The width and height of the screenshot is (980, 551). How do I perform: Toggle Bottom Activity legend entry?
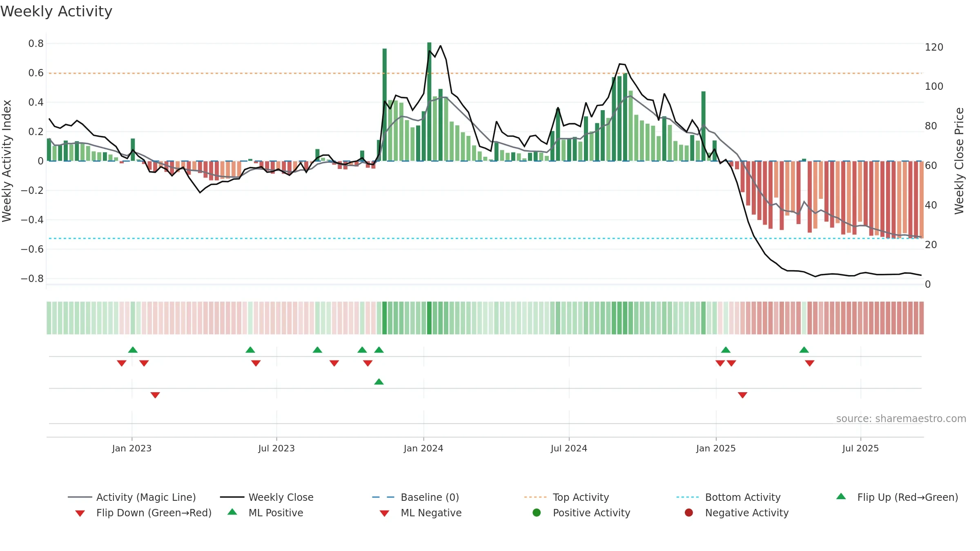[728, 497]
